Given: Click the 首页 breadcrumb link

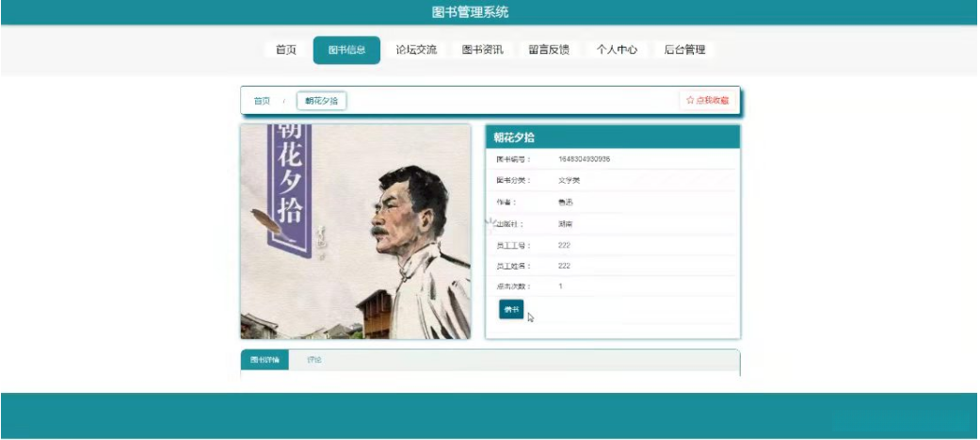Looking at the screenshot, I should pyautogui.click(x=262, y=101).
